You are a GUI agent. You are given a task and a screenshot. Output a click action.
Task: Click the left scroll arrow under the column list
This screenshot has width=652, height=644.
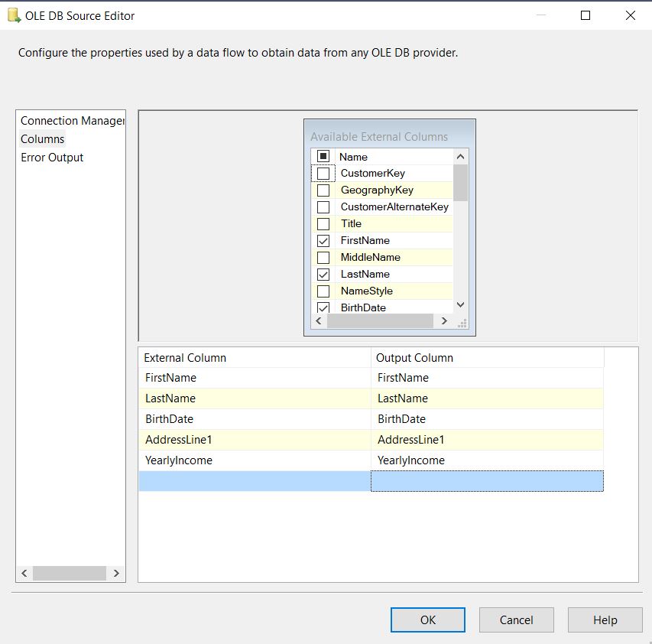[319, 320]
